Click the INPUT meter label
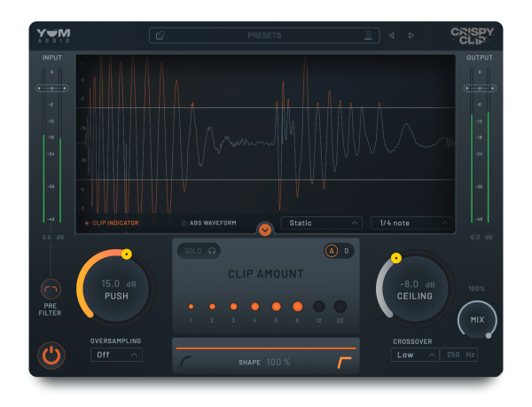 pos(52,58)
